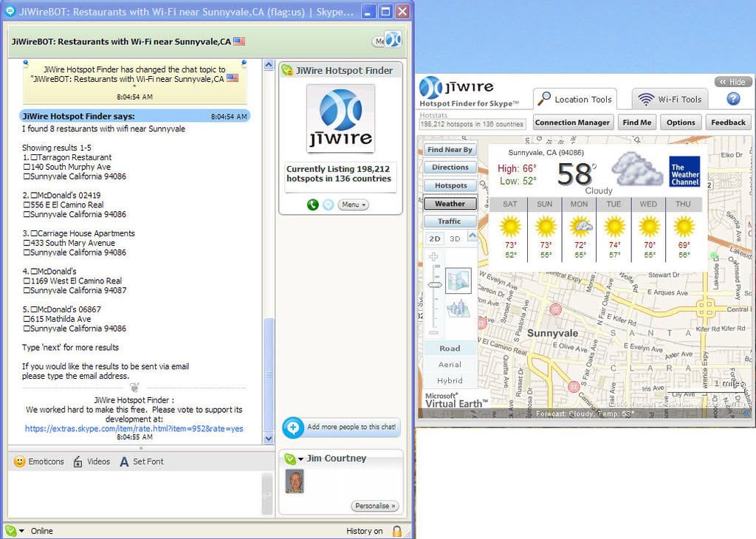Click the smiley contact icon beside JiWire Hotspot Finder
Image resolution: width=756 pixels, height=539 pixels.
pos(287,70)
